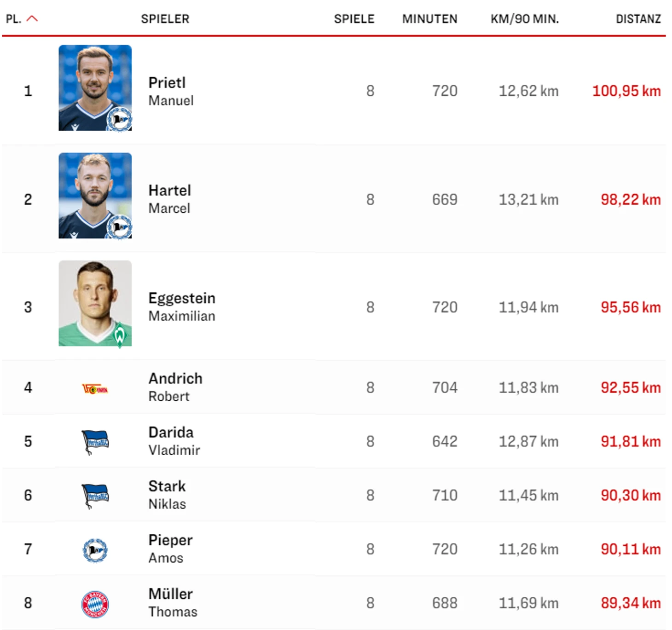The image size is (672, 630).
Task: Click the Hertha BSC flag beside Stark
Action: click(95, 496)
